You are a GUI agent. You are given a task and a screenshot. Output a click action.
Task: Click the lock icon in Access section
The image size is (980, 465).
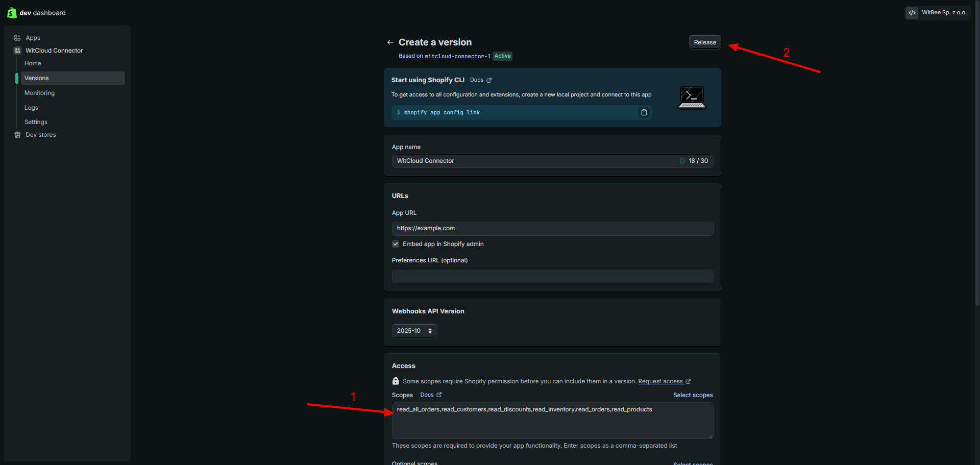tap(396, 381)
